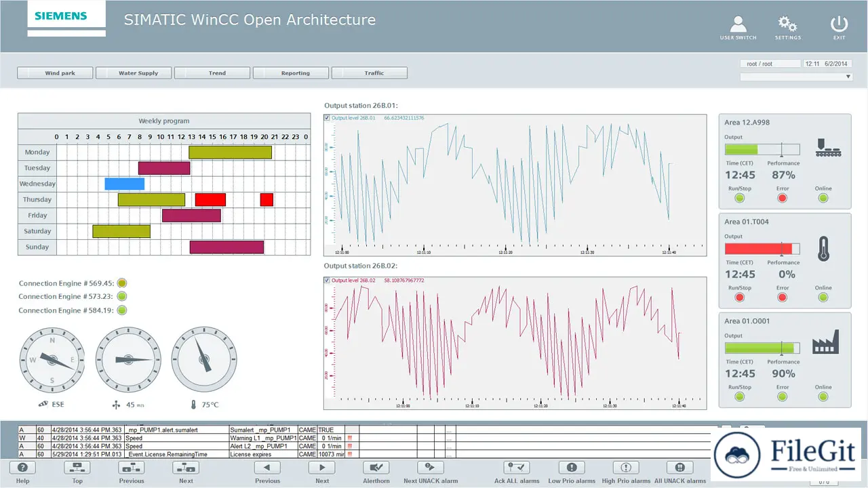
Task: Click wind speed gauge 45 m/s
Action: [x=127, y=359]
